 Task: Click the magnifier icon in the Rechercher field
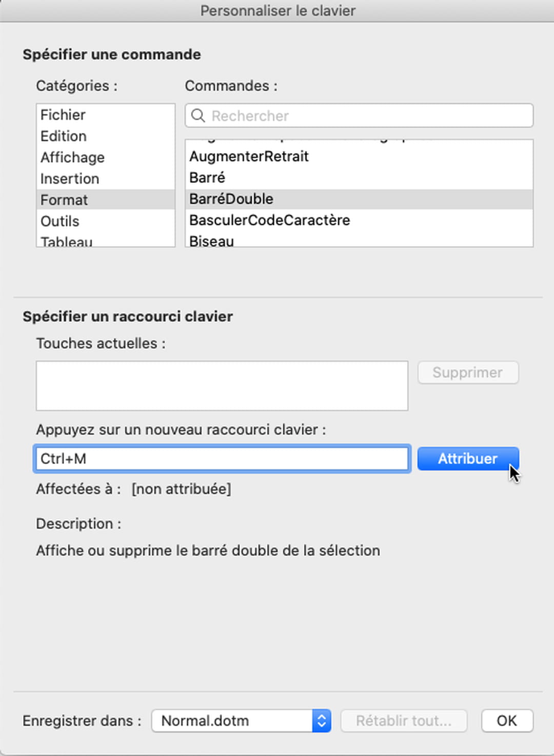(198, 116)
